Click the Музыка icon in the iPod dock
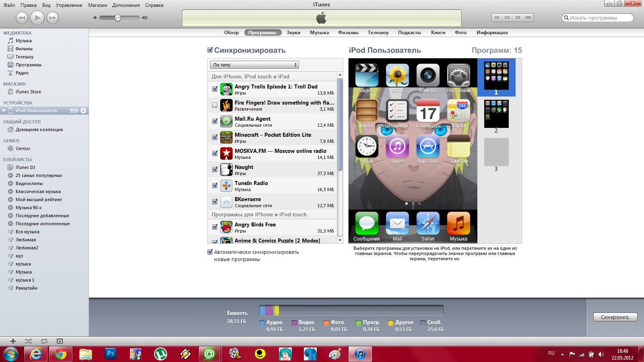The image size is (644, 362). (x=458, y=223)
